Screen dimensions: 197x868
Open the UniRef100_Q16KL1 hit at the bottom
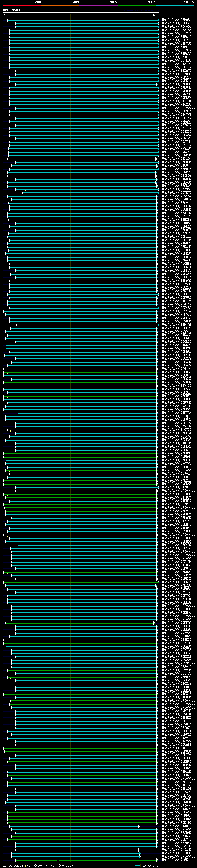(x=176, y=860)
